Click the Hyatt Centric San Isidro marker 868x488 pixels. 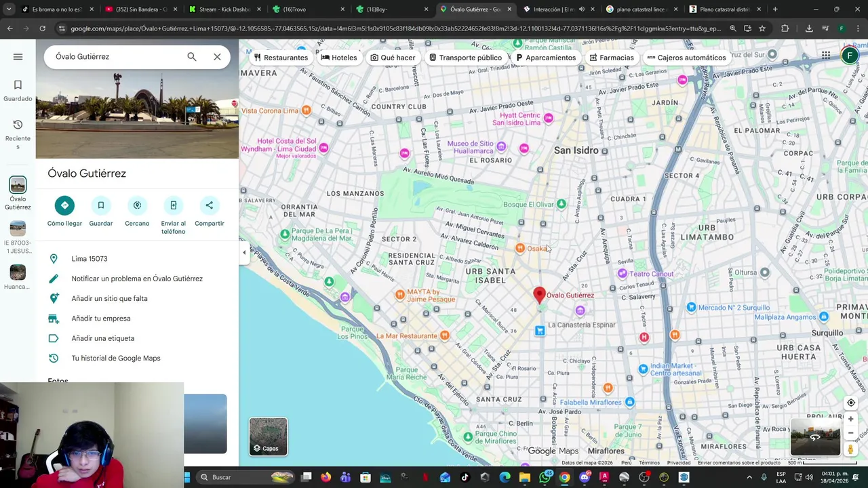pyautogui.click(x=548, y=119)
